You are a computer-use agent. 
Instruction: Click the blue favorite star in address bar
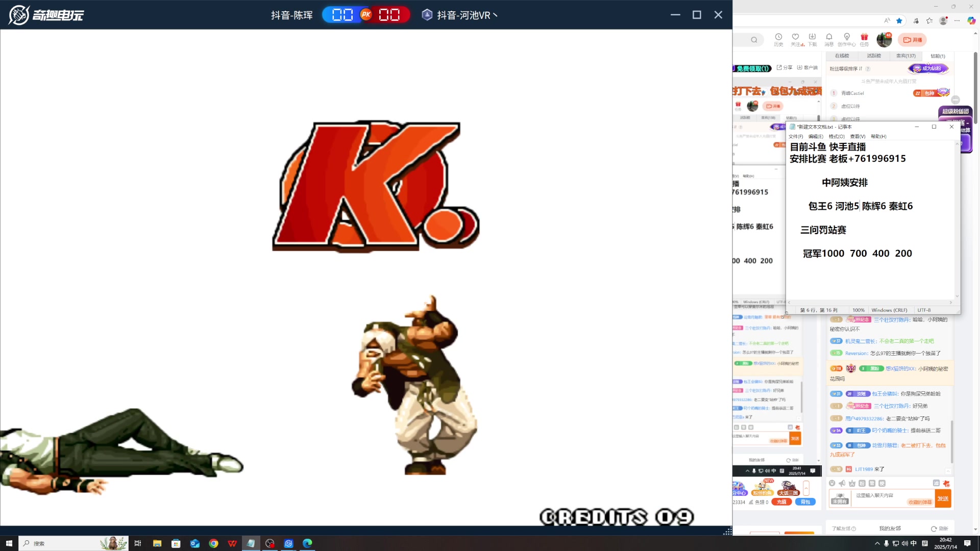899,20
